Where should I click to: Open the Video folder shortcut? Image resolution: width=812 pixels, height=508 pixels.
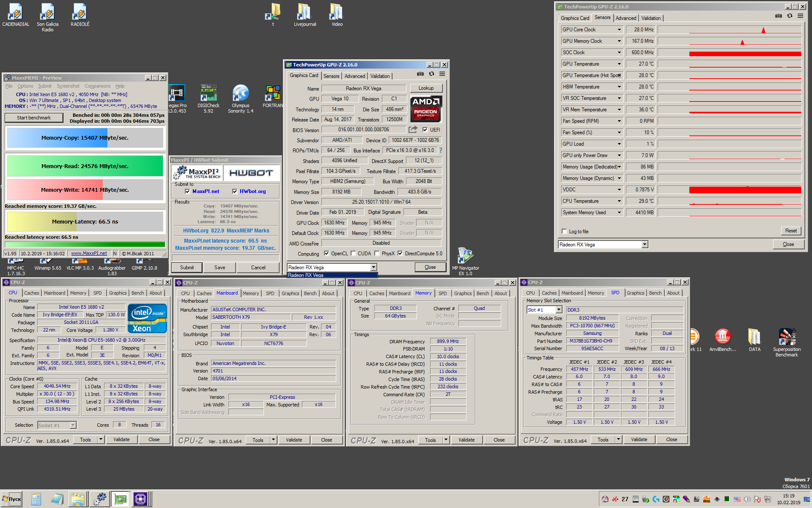point(337,15)
